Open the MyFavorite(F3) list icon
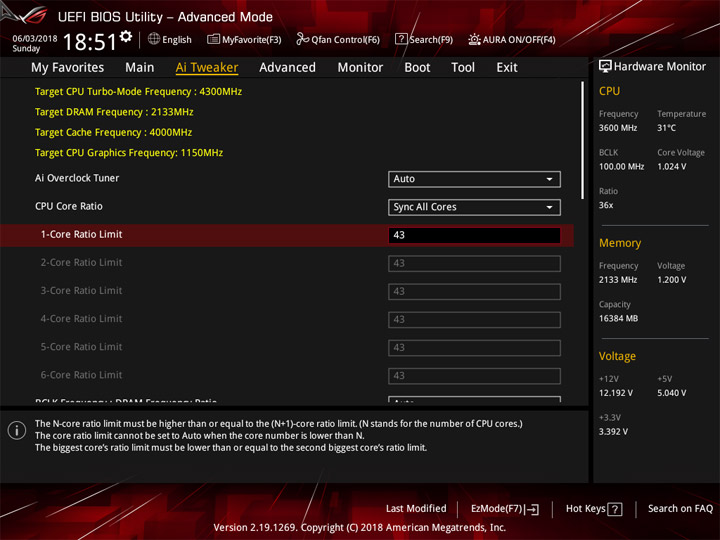Image resolution: width=720 pixels, height=540 pixels. pos(213,39)
